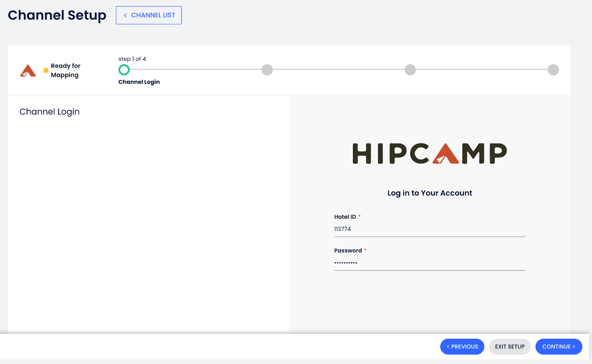Image resolution: width=592 pixels, height=364 pixels.
Task: Jump to the second setup step circle
Action: pyautogui.click(x=267, y=69)
